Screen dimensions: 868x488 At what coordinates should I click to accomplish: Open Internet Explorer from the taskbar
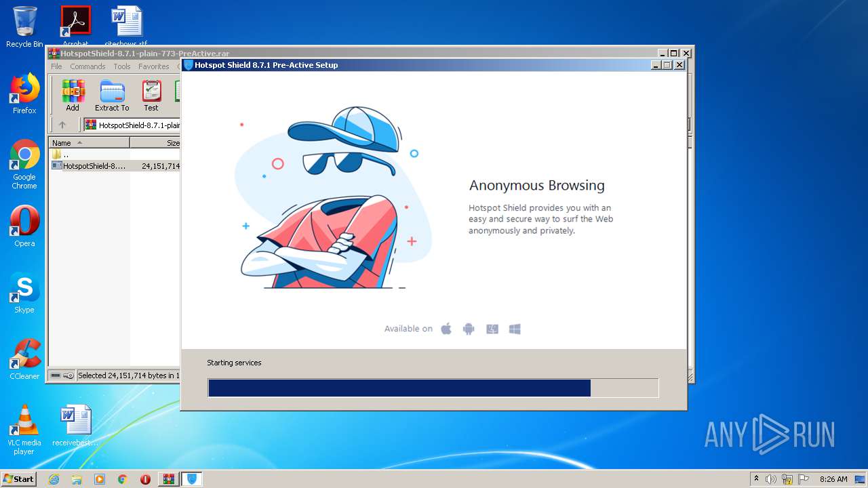tap(54, 479)
